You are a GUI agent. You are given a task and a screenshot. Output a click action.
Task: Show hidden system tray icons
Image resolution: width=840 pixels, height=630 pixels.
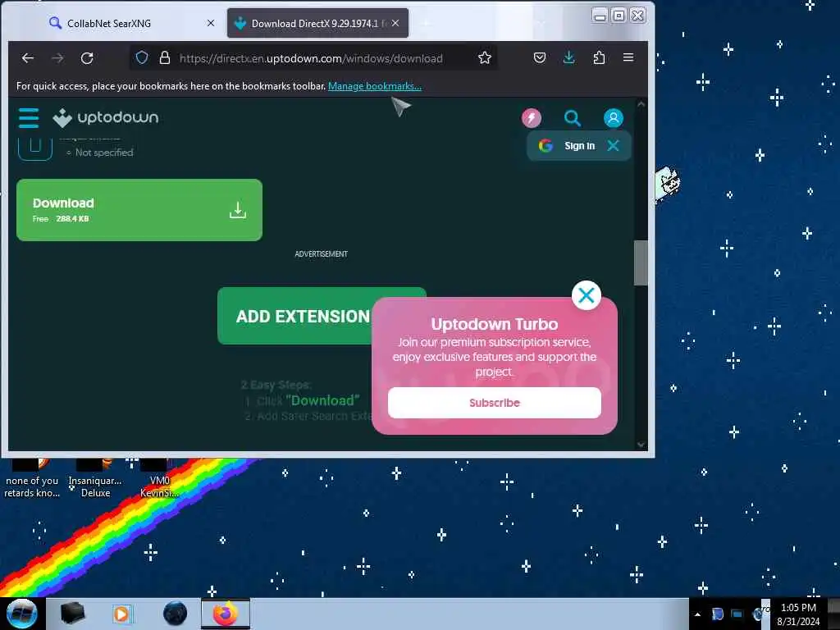(697, 614)
